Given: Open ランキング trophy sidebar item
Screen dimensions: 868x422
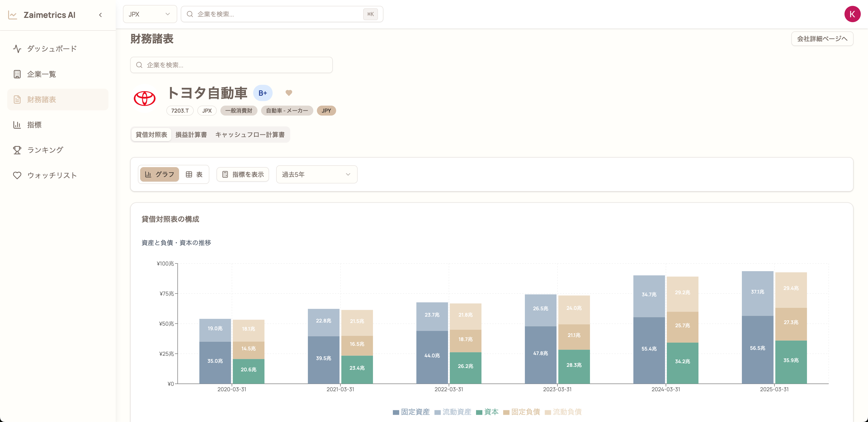Looking at the screenshot, I should (x=45, y=150).
